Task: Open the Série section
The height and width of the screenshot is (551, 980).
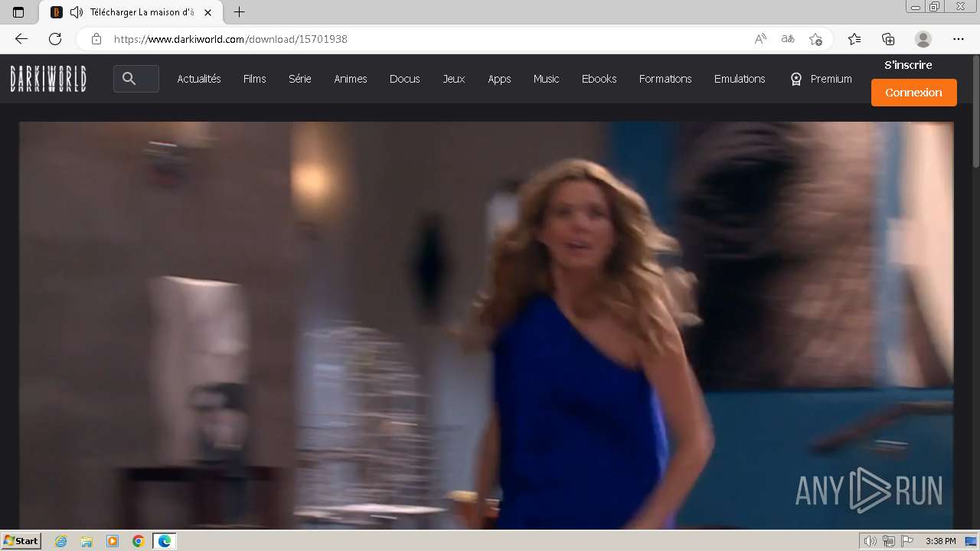Action: 300,79
